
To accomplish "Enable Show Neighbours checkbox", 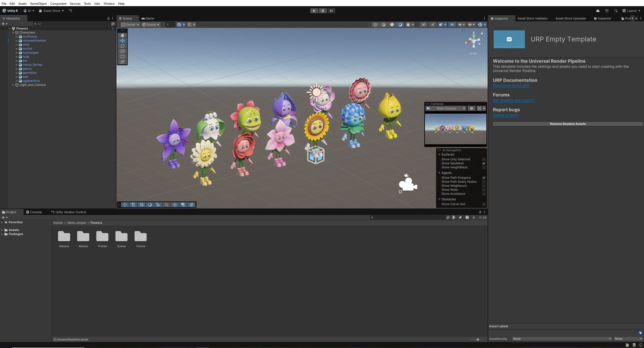I will point(484,186).
